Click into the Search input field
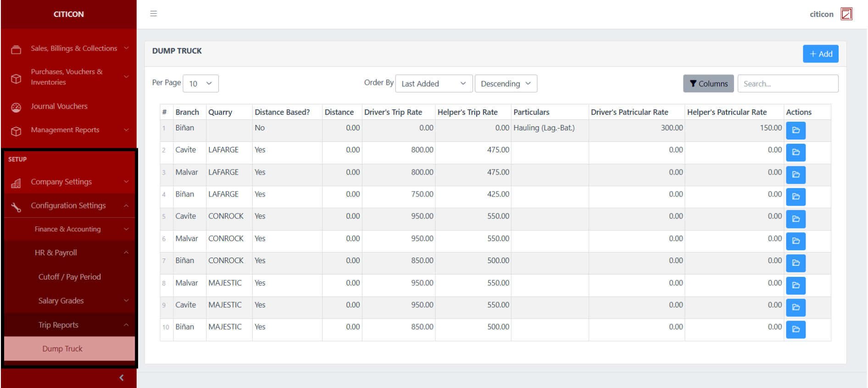Viewport: 868px width, 388px height. [787, 84]
